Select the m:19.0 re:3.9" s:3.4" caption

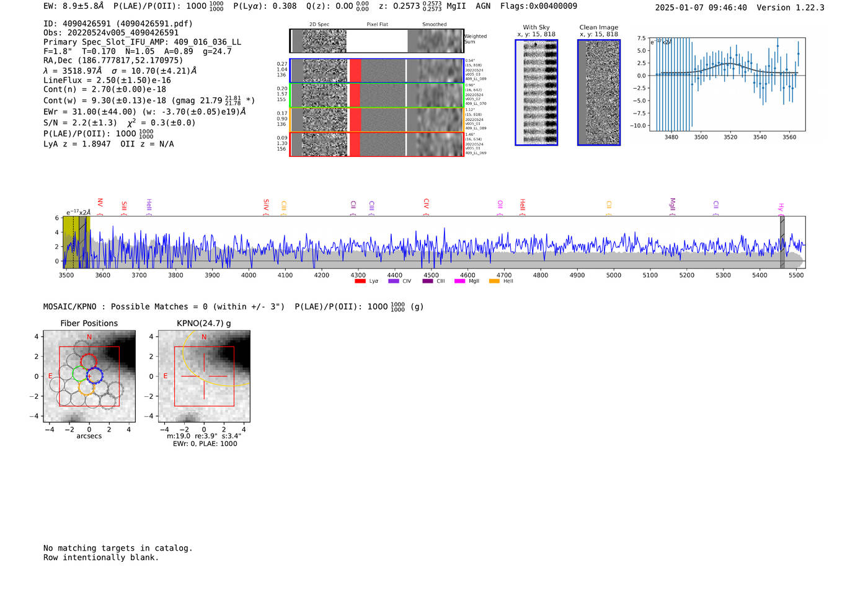click(204, 436)
